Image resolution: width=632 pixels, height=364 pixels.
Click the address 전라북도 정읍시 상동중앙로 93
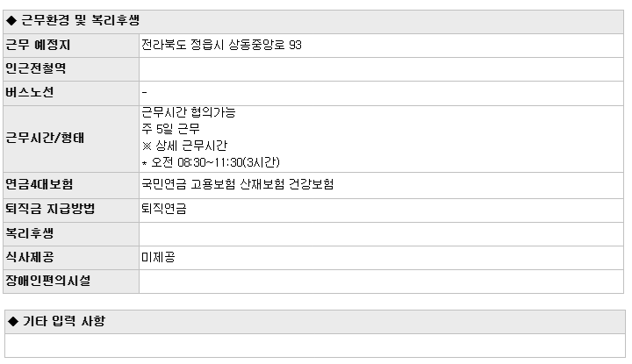point(221,45)
